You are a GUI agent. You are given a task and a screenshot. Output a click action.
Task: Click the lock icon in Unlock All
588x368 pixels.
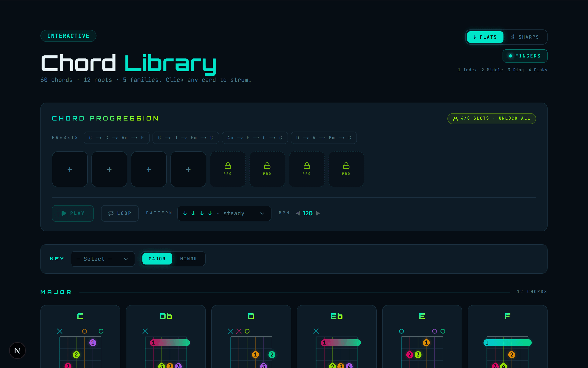[455, 119]
